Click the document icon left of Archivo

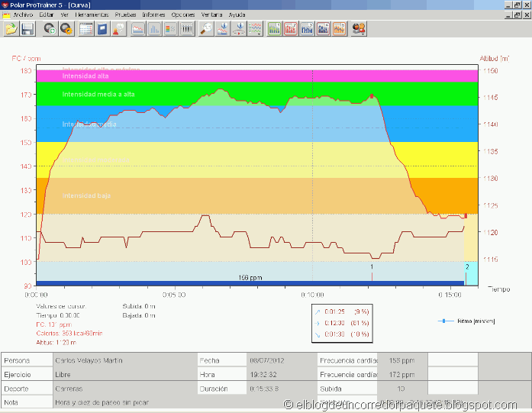point(6,15)
